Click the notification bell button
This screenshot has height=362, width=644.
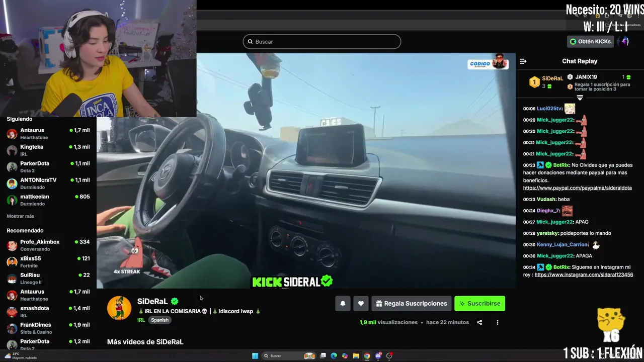click(x=343, y=304)
